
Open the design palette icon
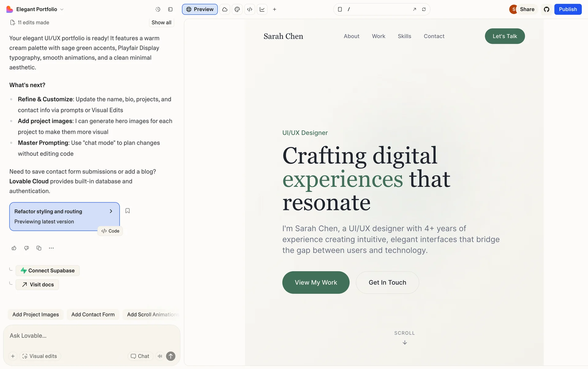pos(237,9)
